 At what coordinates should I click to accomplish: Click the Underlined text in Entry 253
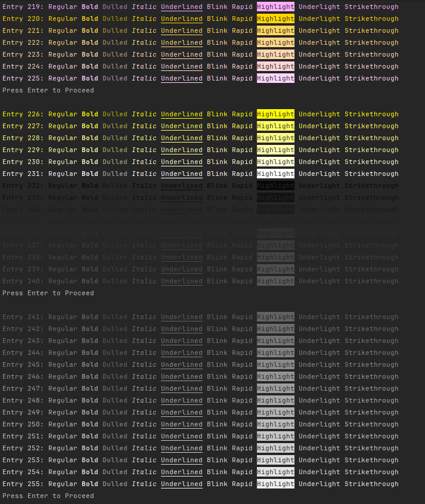pyautogui.click(x=181, y=460)
